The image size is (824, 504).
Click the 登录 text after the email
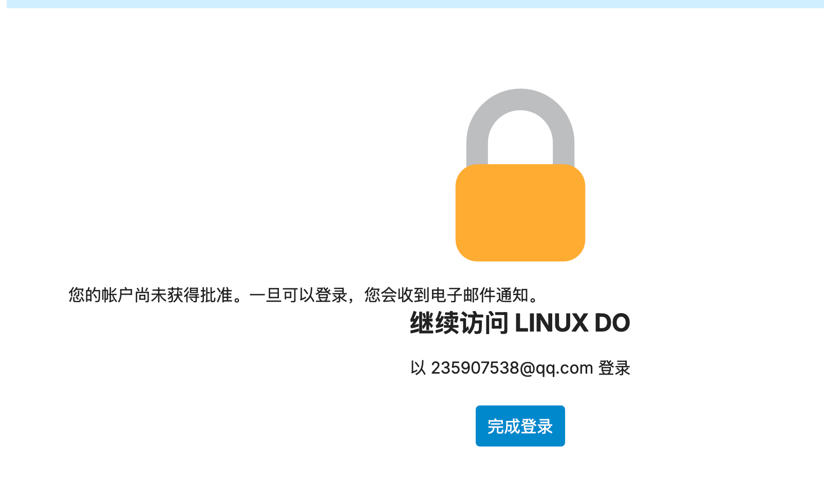[x=614, y=368]
